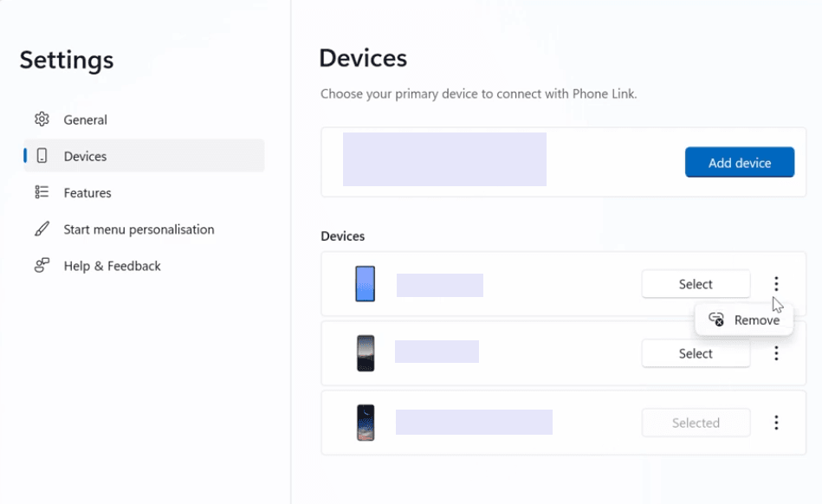
Task: Select the first device as primary
Action: [696, 284]
